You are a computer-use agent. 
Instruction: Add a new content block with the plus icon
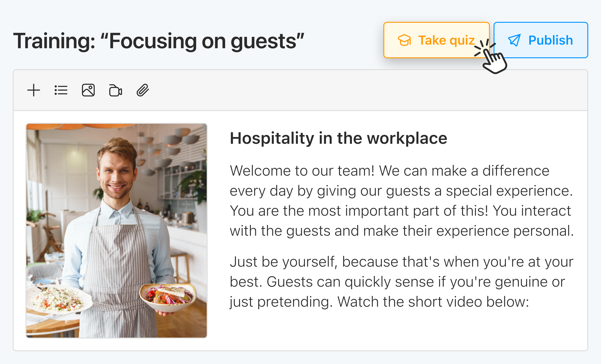click(x=34, y=90)
